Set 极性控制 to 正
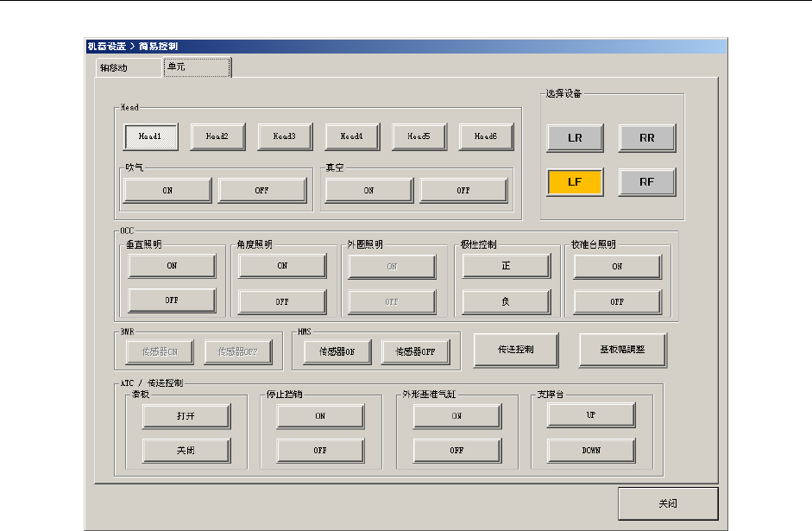Viewport: 812px width, 531px height. [x=506, y=266]
